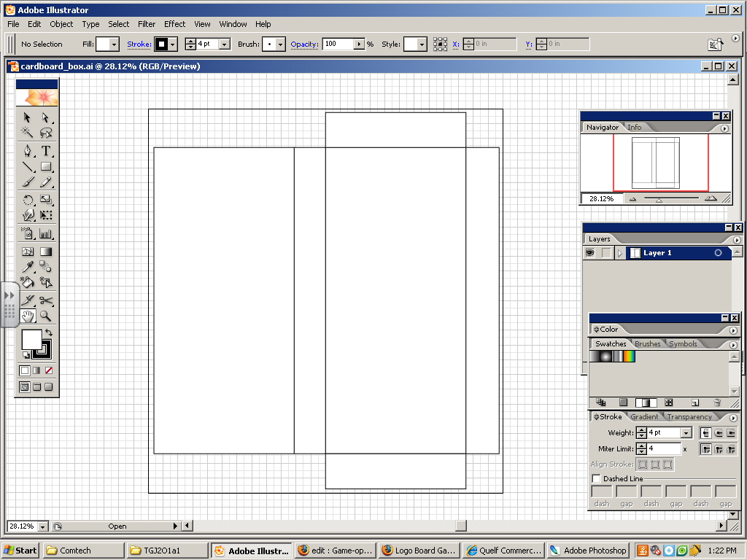
Task: Click the Start button on the taskbar
Action: click(18, 550)
